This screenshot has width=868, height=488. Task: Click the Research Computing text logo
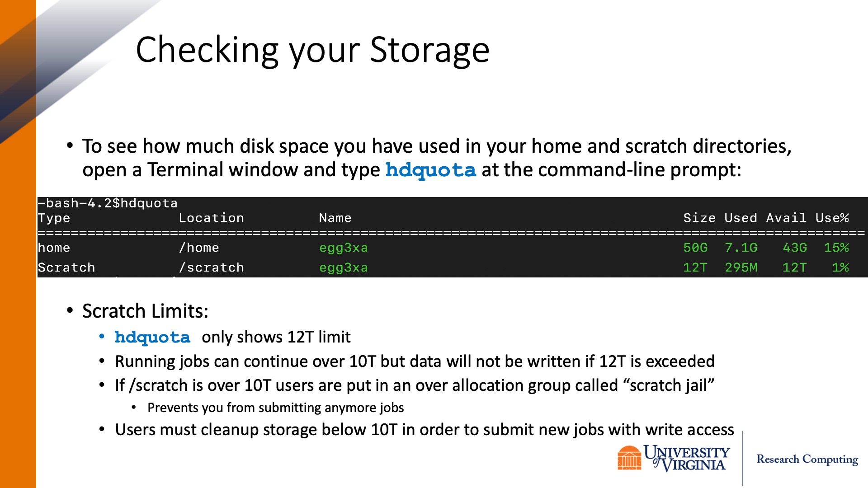(807, 459)
